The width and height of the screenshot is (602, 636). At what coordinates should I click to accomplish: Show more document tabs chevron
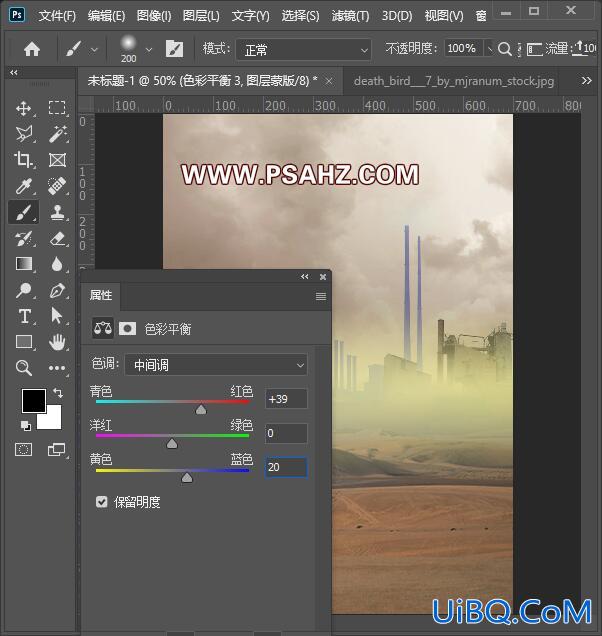[586, 81]
